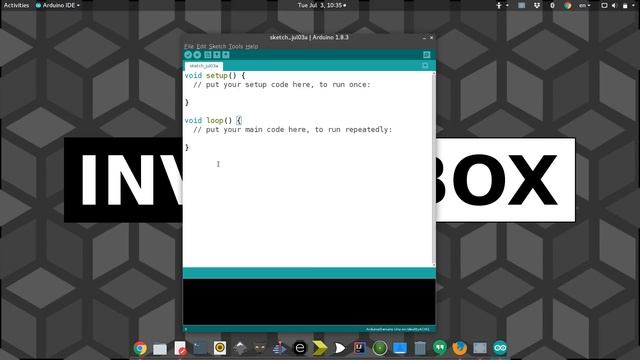This screenshot has width=640, height=360.
Task: Open the black 'e' icon app in dock
Action: [300, 348]
